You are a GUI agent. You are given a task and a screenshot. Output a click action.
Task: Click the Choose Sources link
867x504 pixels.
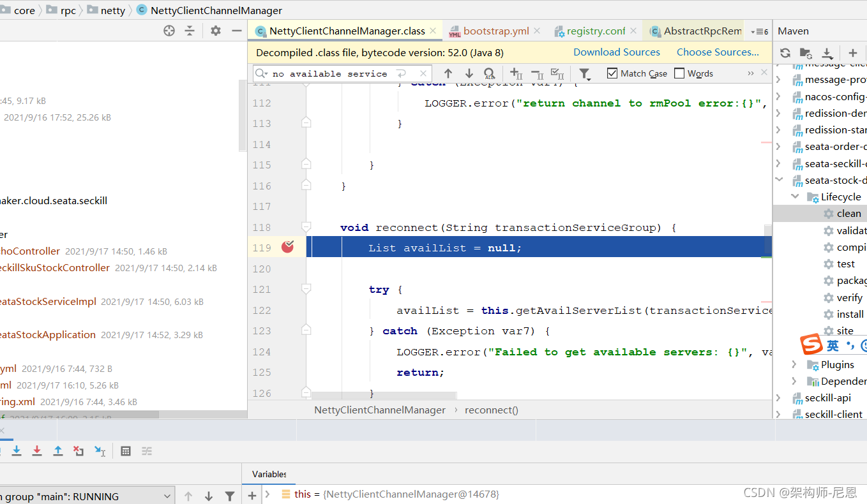pos(718,52)
